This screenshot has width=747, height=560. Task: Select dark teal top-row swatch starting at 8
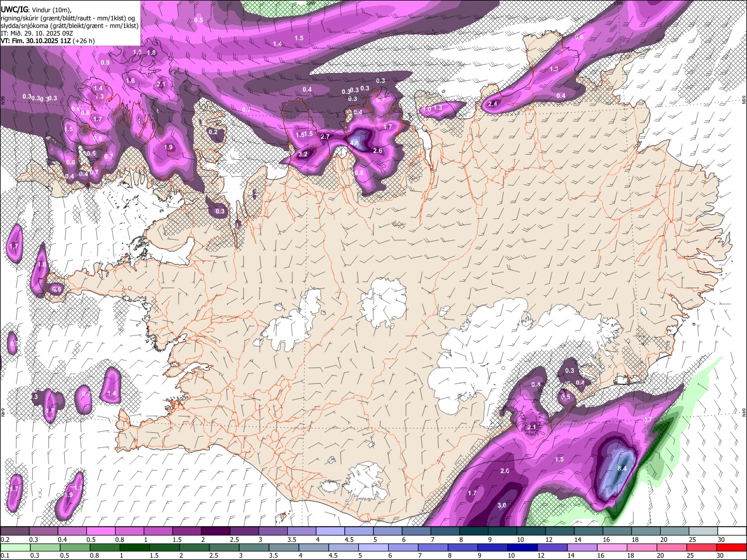(474, 531)
